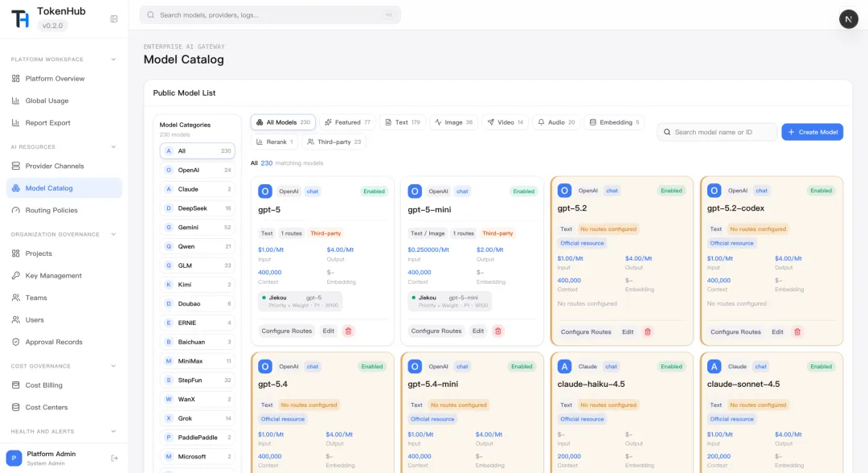
Task: Filter by StepFun category
Action: pos(197,380)
